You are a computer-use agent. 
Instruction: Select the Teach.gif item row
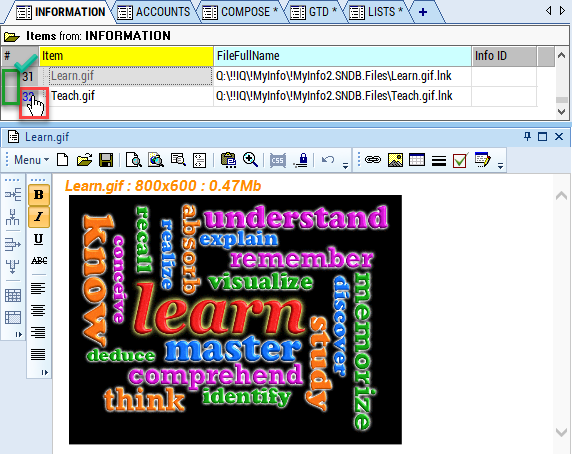(269, 96)
